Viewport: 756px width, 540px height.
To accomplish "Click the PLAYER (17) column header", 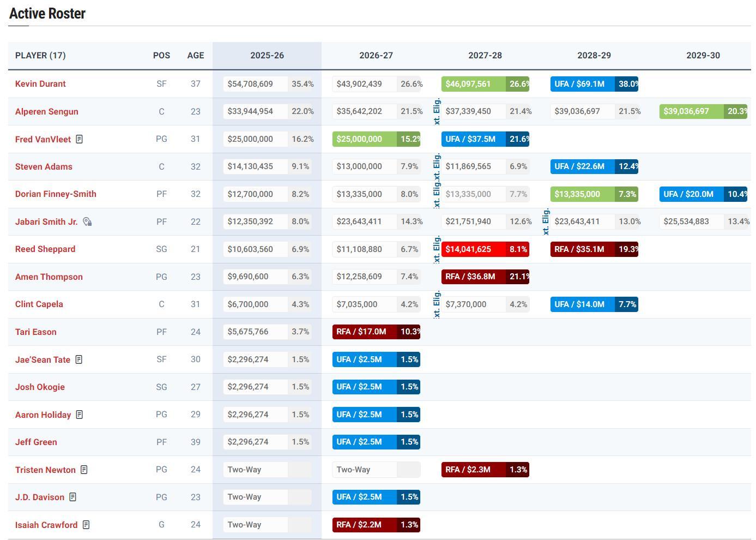I will tap(40, 56).
